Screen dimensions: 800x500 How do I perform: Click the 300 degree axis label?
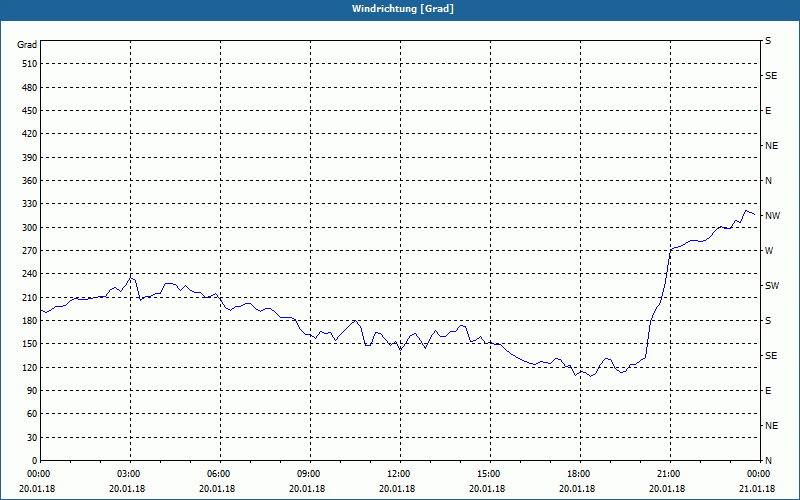click(x=30, y=228)
